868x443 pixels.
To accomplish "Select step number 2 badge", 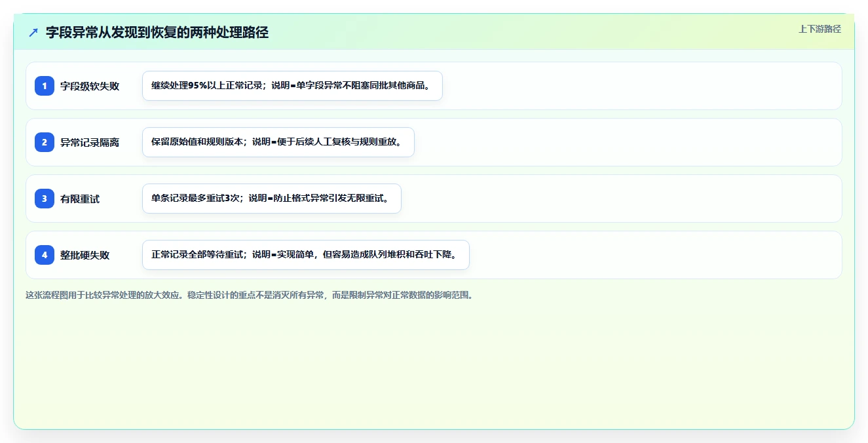I will click(45, 142).
